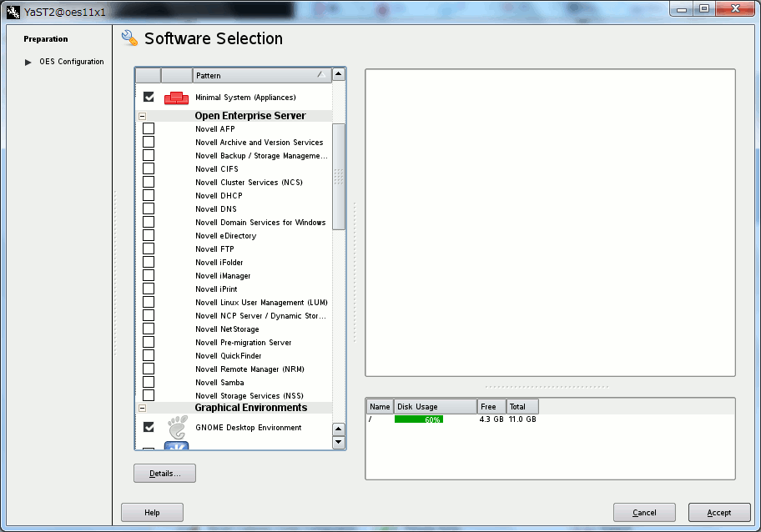Tick Novell NCP Server / Dynamic Storage box
This screenshot has height=532, width=761.
149,315
